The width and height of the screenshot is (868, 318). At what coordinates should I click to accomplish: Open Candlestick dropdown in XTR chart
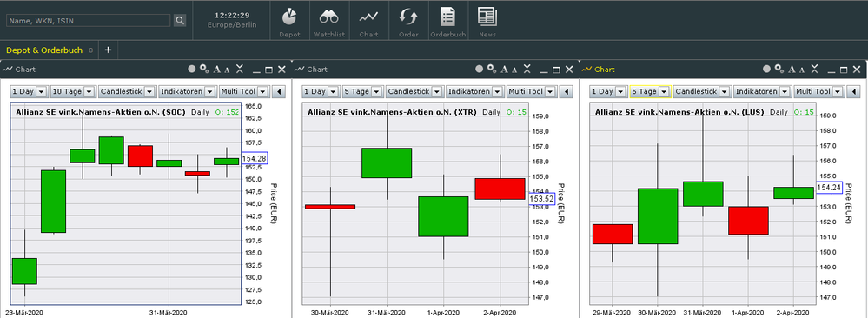(414, 91)
